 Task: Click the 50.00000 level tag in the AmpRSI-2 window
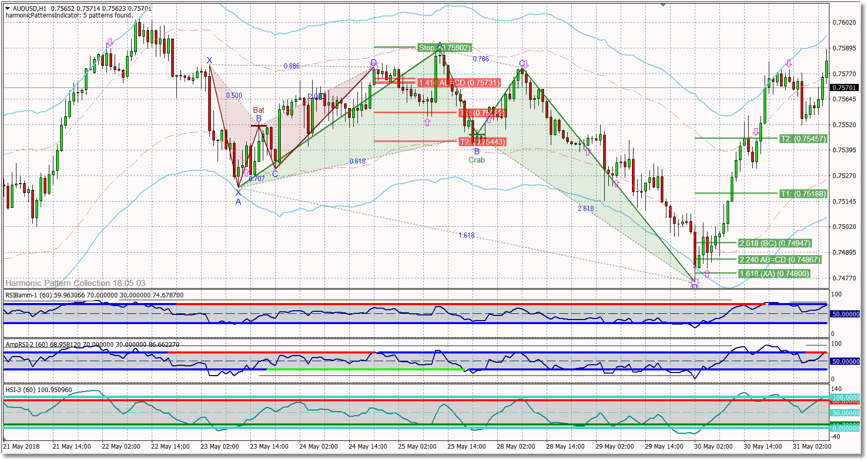pos(845,362)
